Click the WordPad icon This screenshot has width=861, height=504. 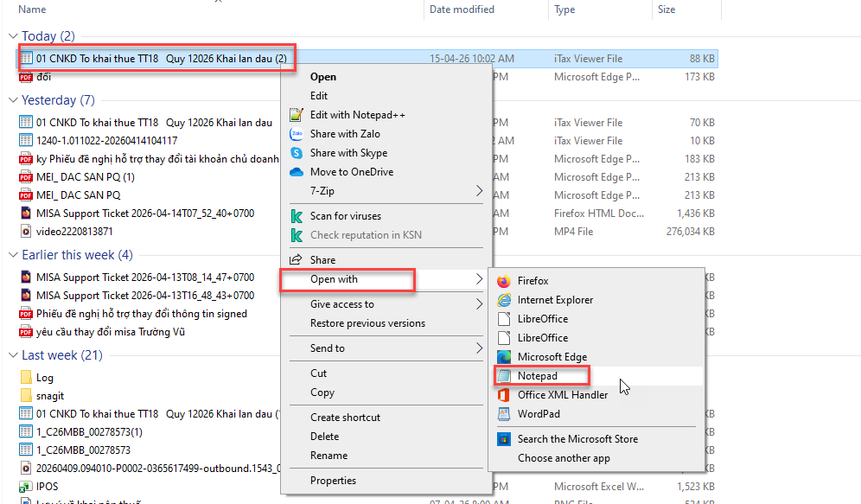pyautogui.click(x=504, y=414)
